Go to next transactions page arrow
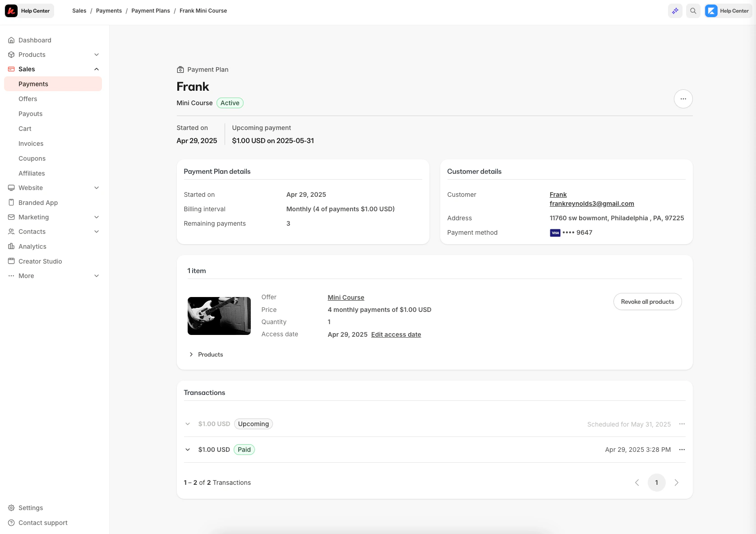756x534 pixels. [676, 483]
